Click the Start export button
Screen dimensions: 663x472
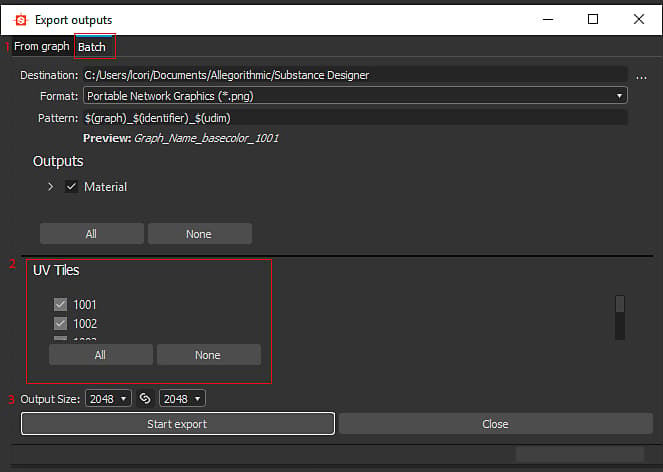click(x=178, y=424)
